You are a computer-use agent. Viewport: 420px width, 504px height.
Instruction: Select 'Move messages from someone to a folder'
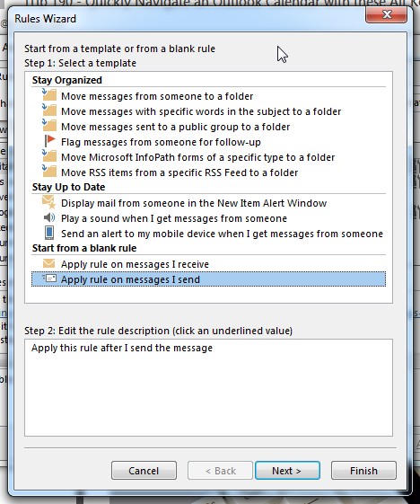click(157, 96)
